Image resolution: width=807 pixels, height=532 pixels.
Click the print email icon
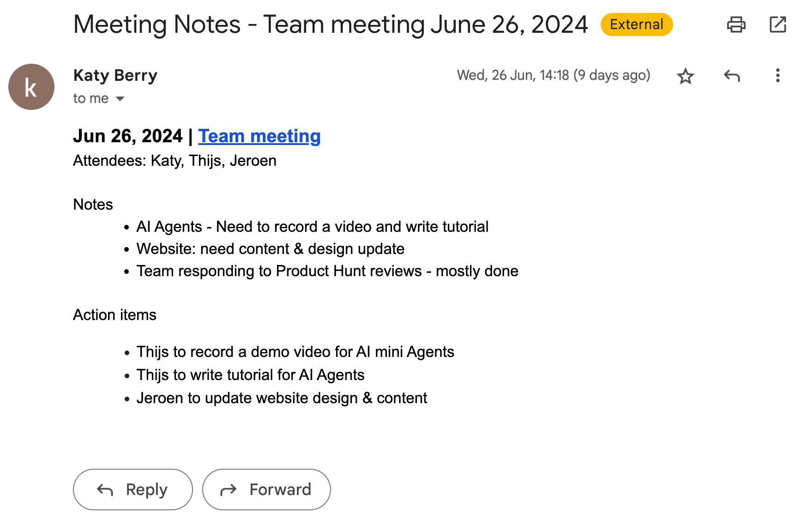click(736, 24)
